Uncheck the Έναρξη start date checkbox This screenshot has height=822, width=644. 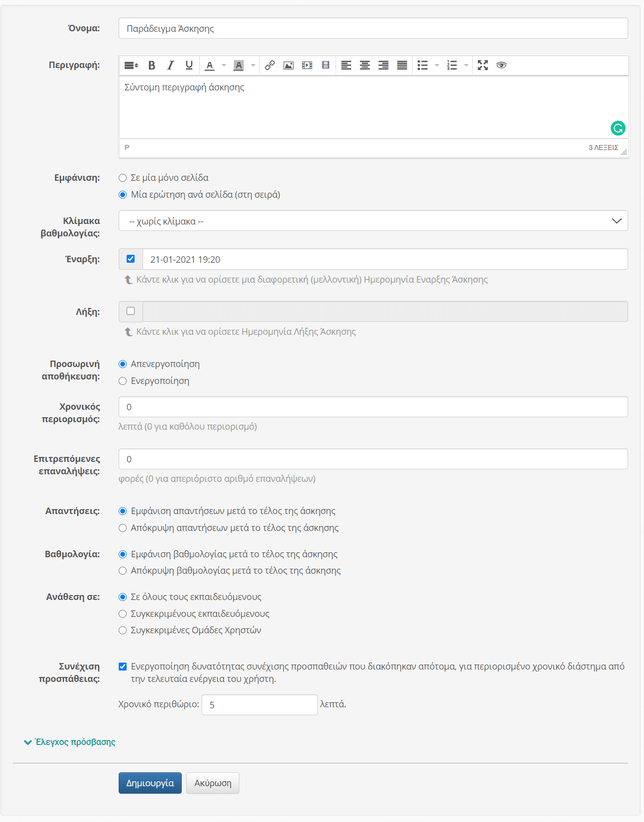tap(131, 259)
